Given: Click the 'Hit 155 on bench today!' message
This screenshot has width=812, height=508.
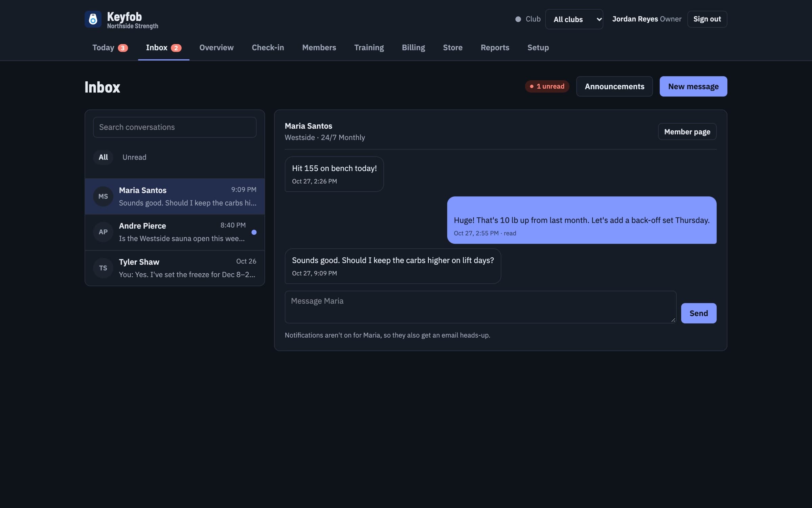Looking at the screenshot, I should click(334, 174).
